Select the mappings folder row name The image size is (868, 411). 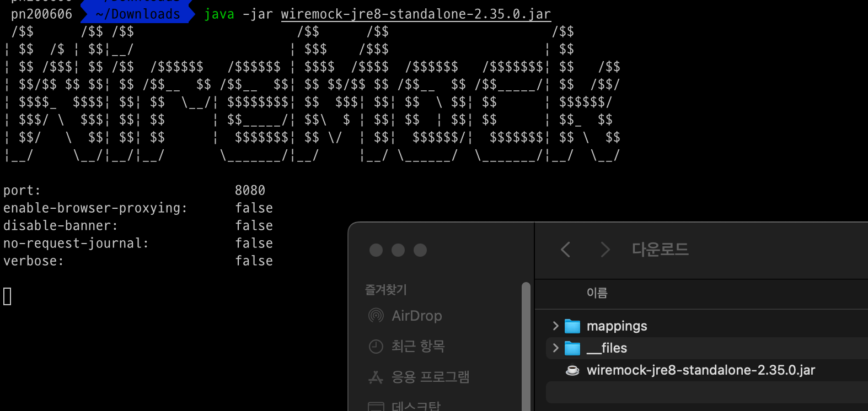[617, 326]
